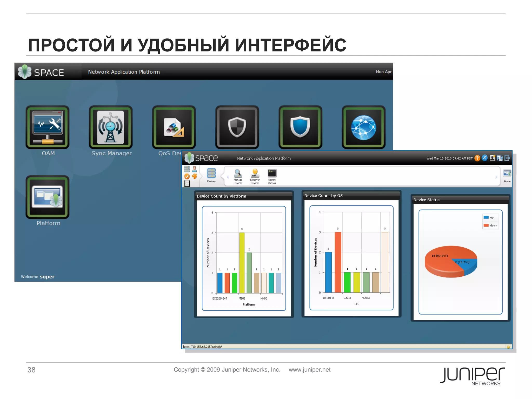
Task: Click the lowercase space logo in the front window
Action: [x=201, y=158]
